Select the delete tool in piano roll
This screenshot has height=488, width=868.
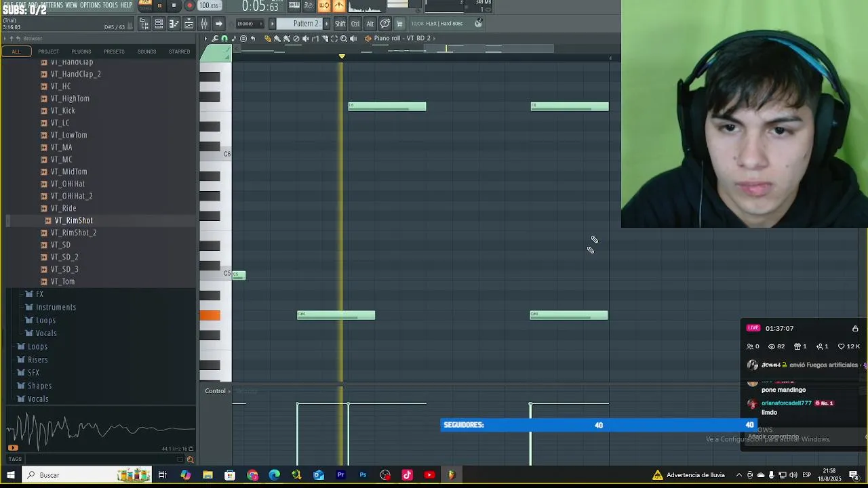296,39
